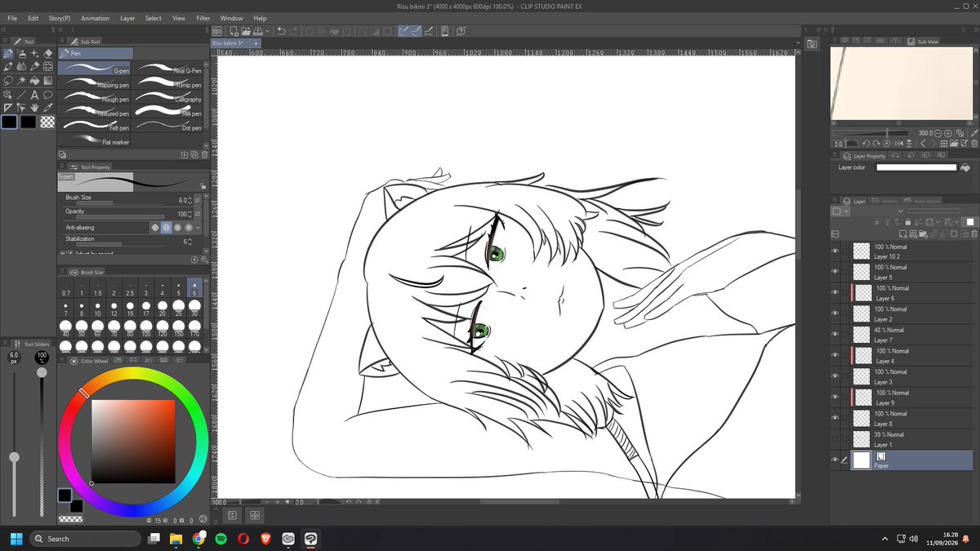Screen dimensions: 980x551
Task: Select the Fill bucket tool
Action: [35, 81]
